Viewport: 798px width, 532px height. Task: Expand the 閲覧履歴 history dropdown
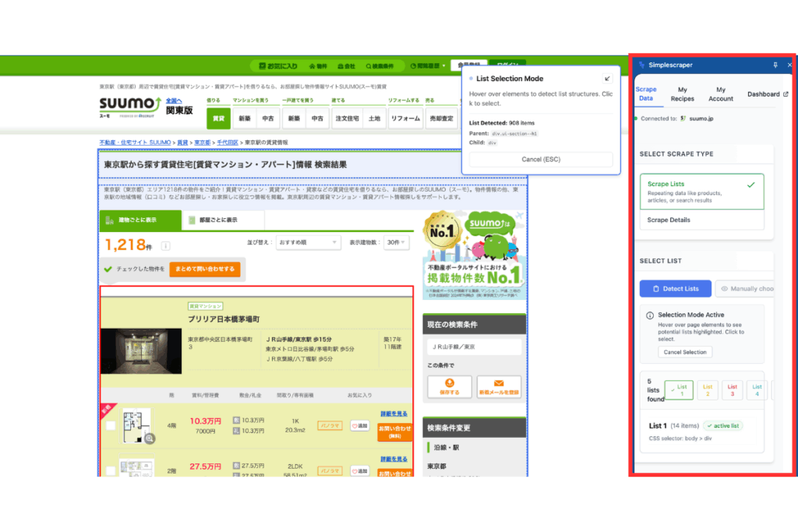pos(429,66)
